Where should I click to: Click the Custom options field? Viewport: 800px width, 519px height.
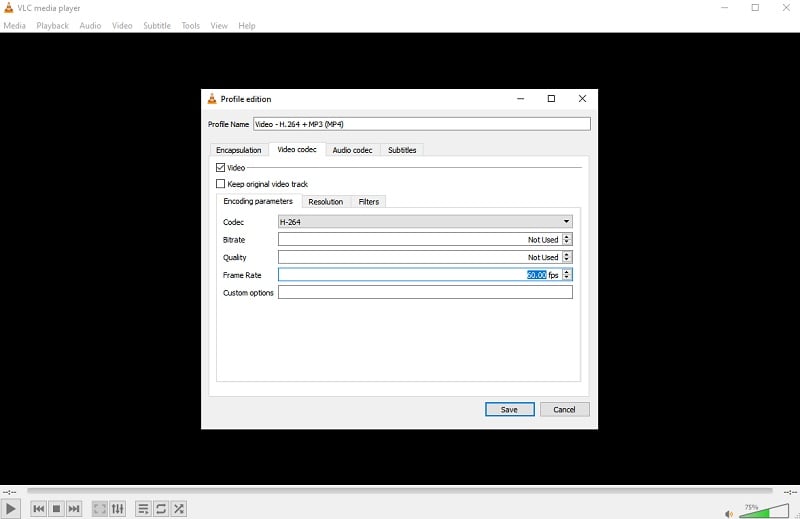click(x=425, y=292)
